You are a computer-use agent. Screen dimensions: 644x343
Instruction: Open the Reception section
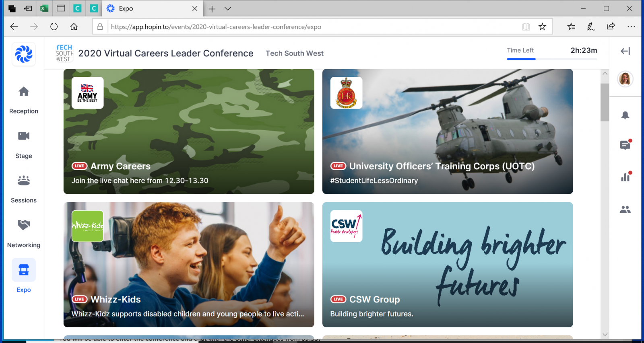click(x=24, y=101)
